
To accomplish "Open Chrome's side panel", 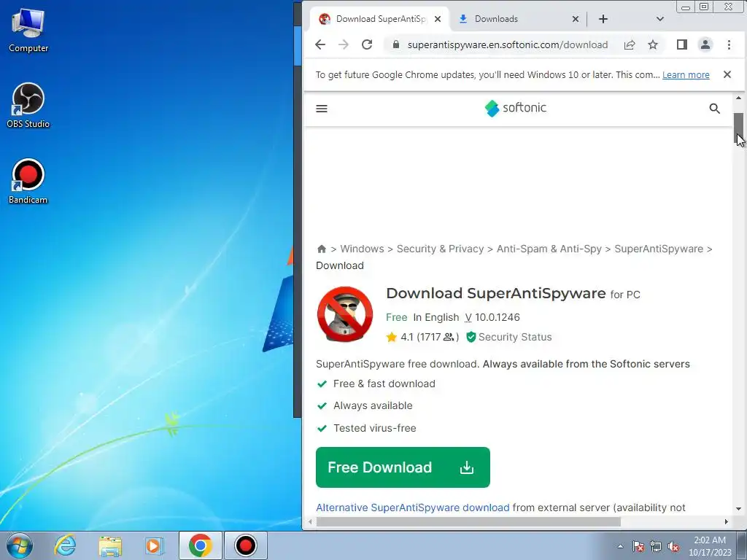I will point(682,44).
